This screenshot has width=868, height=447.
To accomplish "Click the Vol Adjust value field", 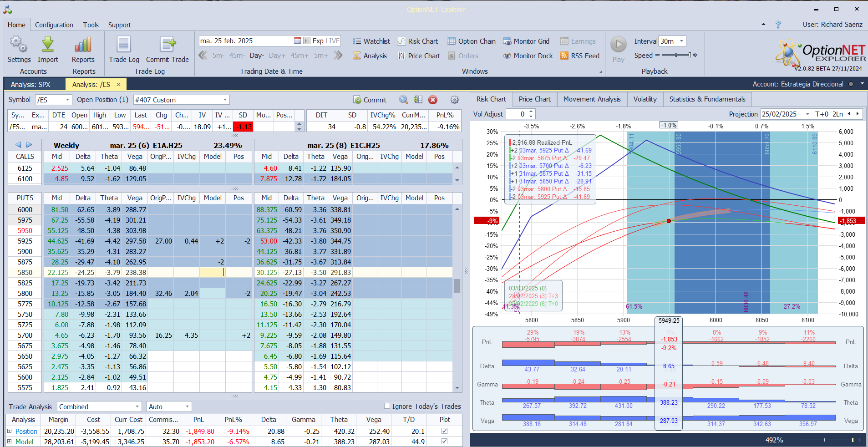I will coord(518,114).
